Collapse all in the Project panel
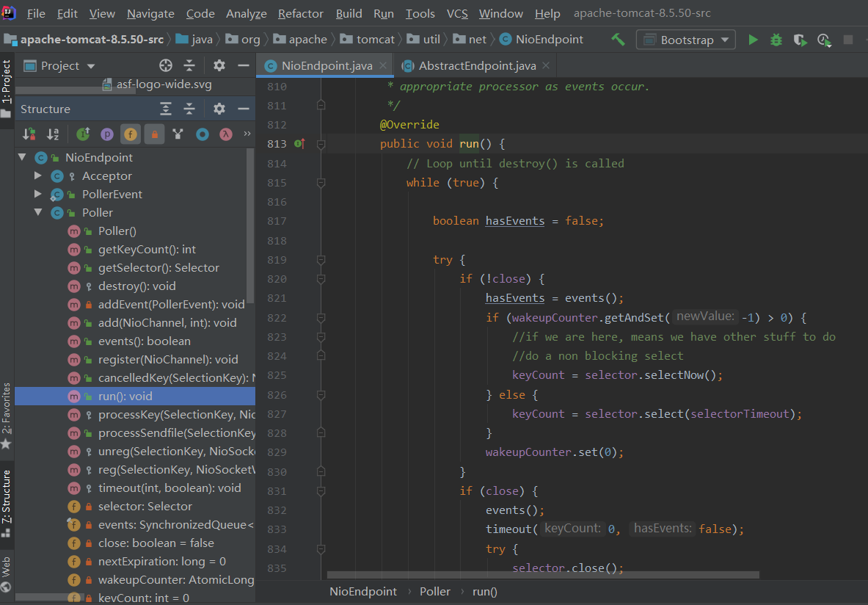 (x=189, y=65)
